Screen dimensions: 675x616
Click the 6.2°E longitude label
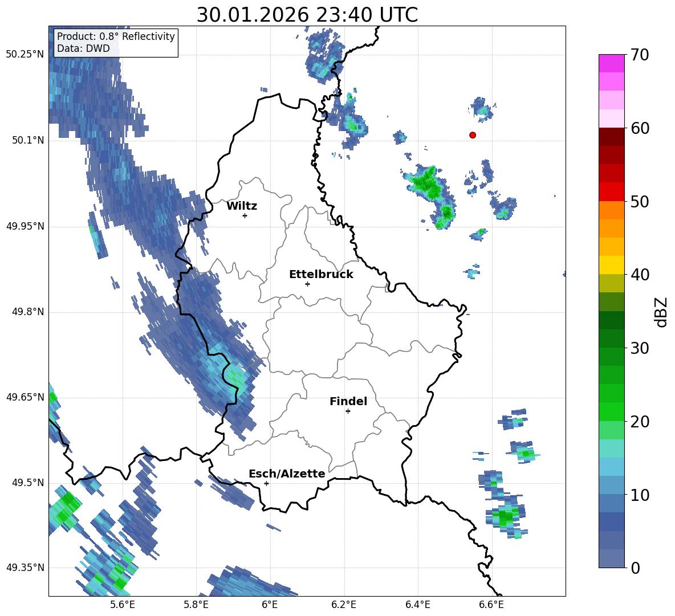coord(344,605)
